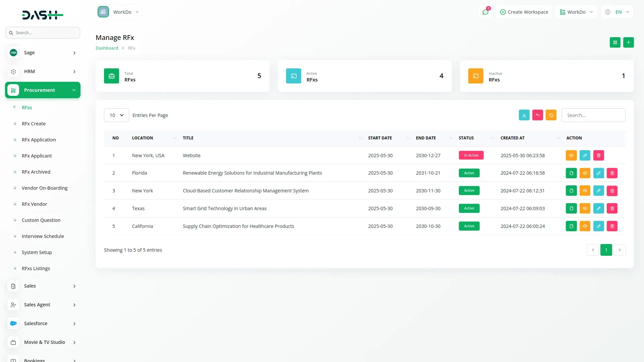
Task: Click the green plus create RFx button
Action: 628,43
